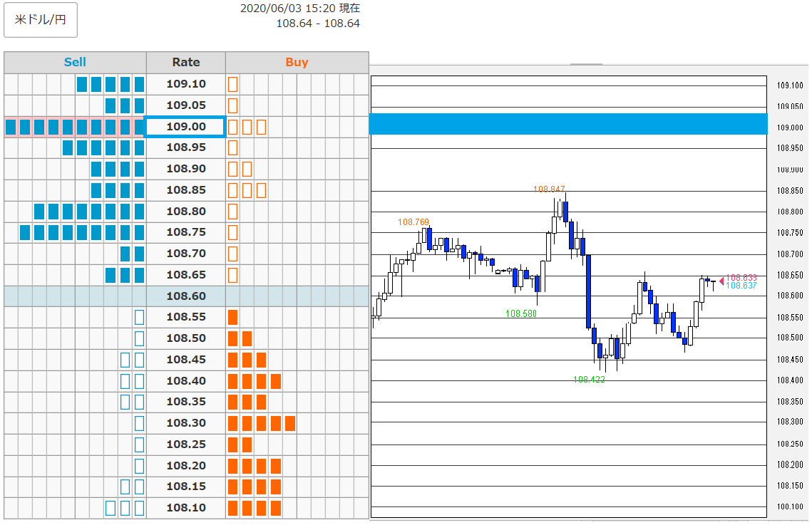Click the 108.500 label on the chart price axis
This screenshot has width=812, height=525.
click(x=790, y=338)
